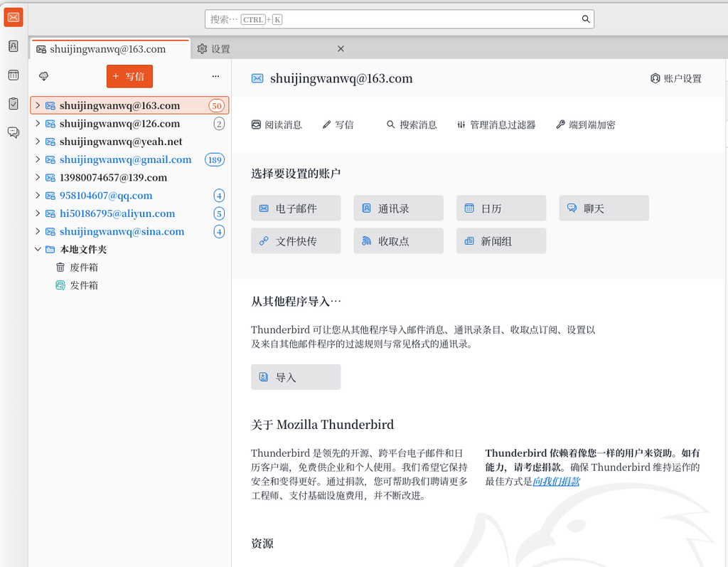Click the 189 unread badge on gmail.com
Image resolution: width=728 pixels, height=567 pixels.
click(215, 160)
